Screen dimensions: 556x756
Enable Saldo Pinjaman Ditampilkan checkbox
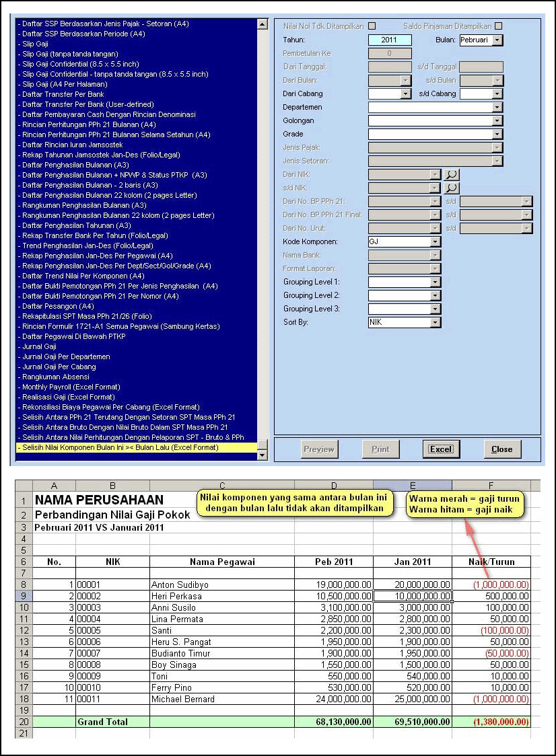(499, 26)
